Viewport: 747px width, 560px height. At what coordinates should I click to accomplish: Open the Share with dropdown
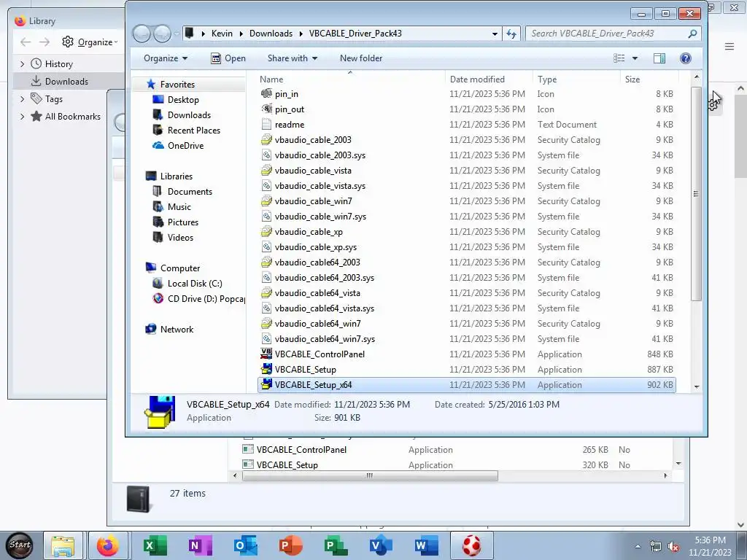[292, 58]
